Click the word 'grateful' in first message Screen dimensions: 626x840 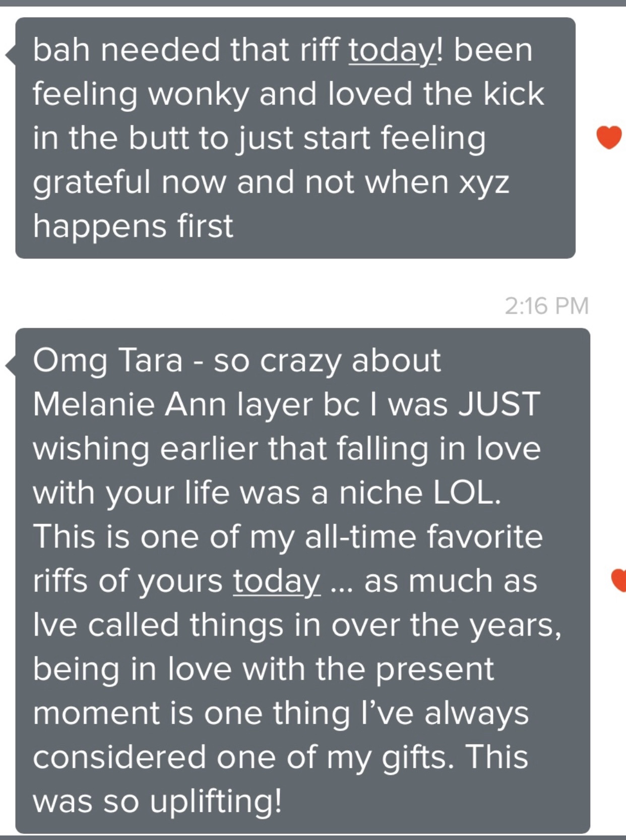pyautogui.click(x=91, y=182)
